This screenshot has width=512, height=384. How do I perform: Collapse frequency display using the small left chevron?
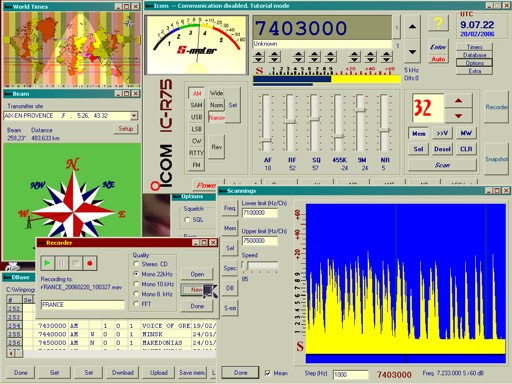point(397,27)
